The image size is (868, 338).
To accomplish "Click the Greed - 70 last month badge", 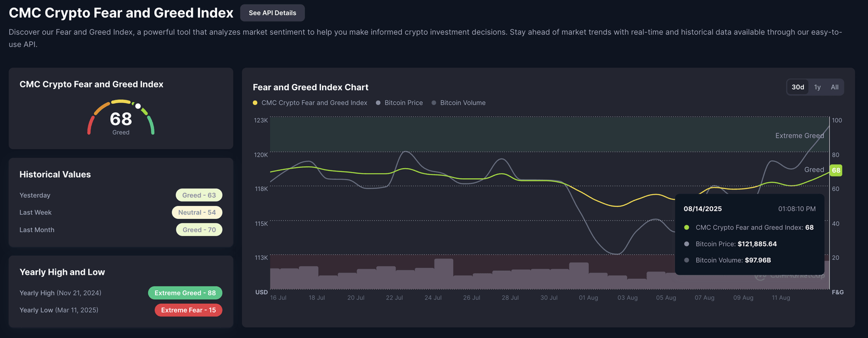I will [x=199, y=230].
